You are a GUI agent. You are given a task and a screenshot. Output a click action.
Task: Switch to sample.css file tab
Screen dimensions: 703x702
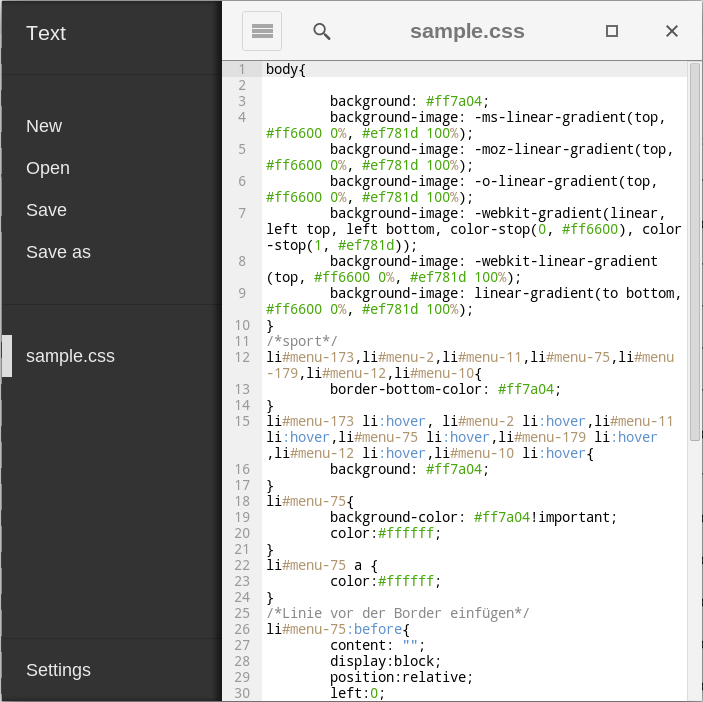[70, 356]
